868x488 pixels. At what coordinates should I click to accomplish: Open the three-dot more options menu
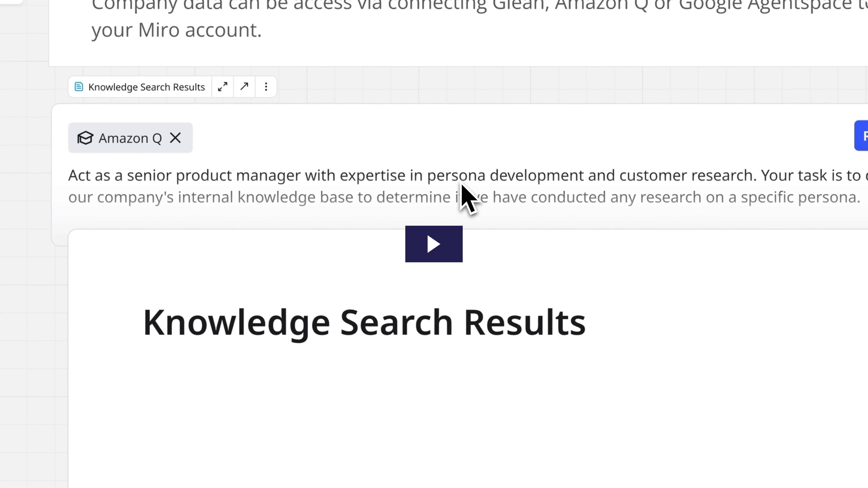click(x=266, y=87)
